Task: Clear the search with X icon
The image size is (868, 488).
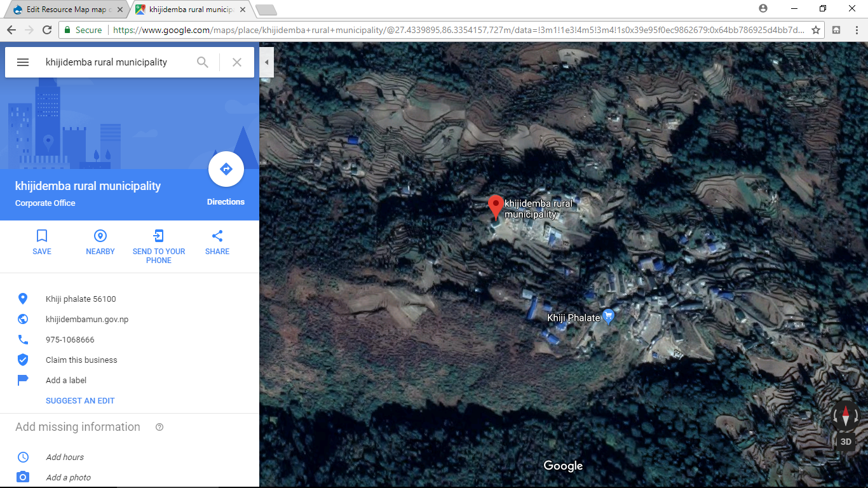Action: click(x=236, y=62)
